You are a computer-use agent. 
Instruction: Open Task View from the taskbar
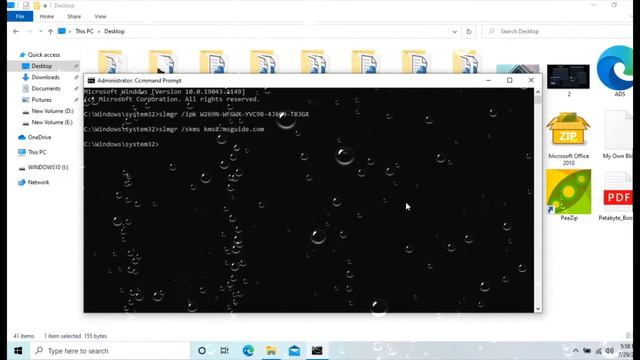click(x=224, y=351)
